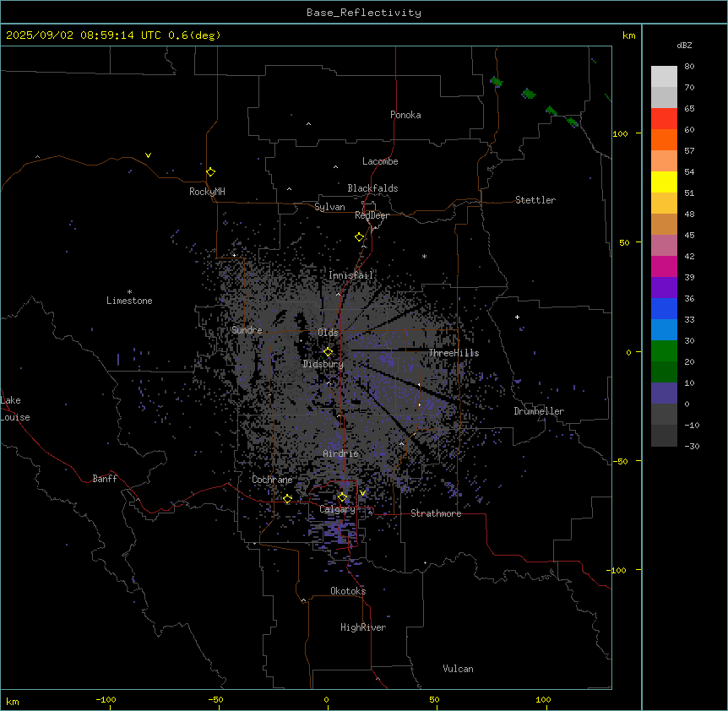Select the 70 dBZ light gray swatch

pyautogui.click(x=664, y=76)
